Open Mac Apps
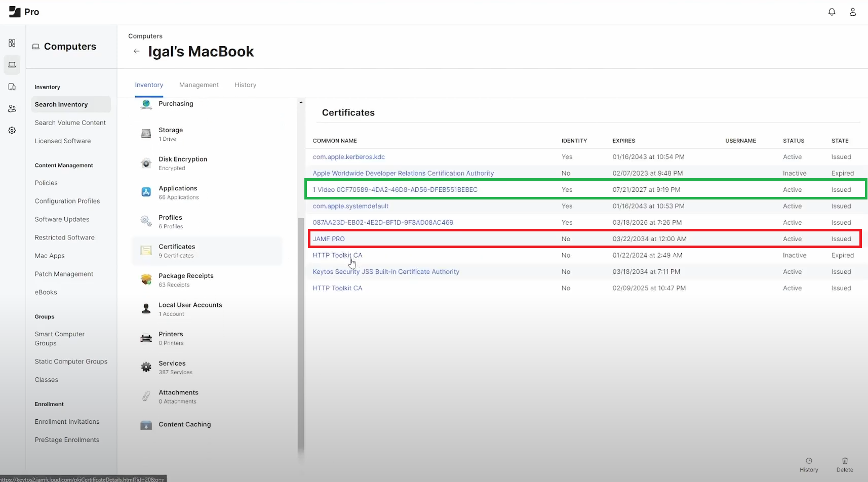 [50, 256]
